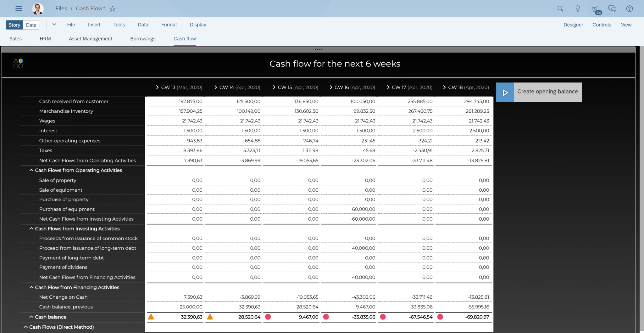Click the shapes logo icon in header

(18, 64)
